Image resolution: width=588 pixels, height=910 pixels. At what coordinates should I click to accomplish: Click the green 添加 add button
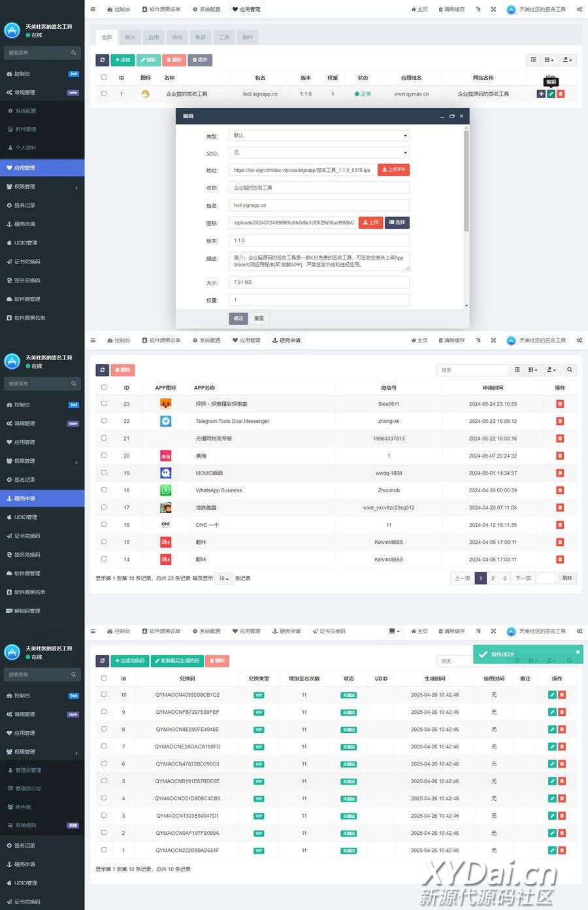[x=123, y=60]
